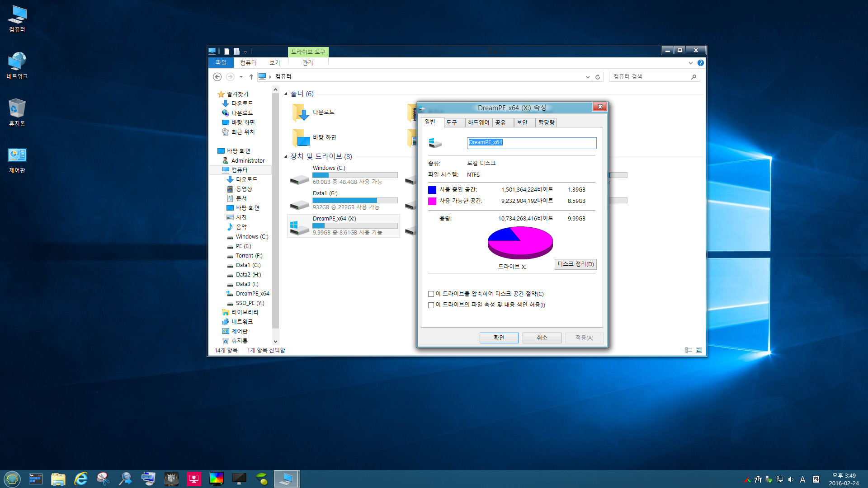Open the color display taskbar icon
Image resolution: width=868 pixels, height=488 pixels.
(217, 479)
